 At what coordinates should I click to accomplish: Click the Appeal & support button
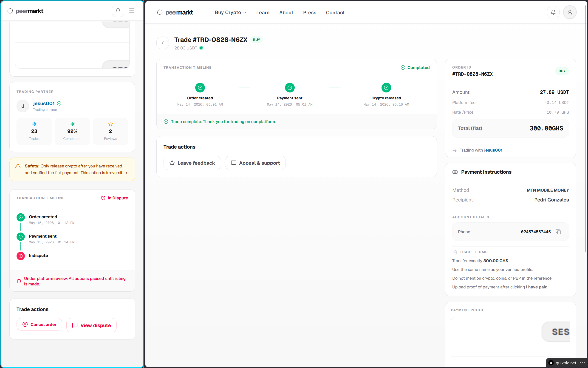255,163
